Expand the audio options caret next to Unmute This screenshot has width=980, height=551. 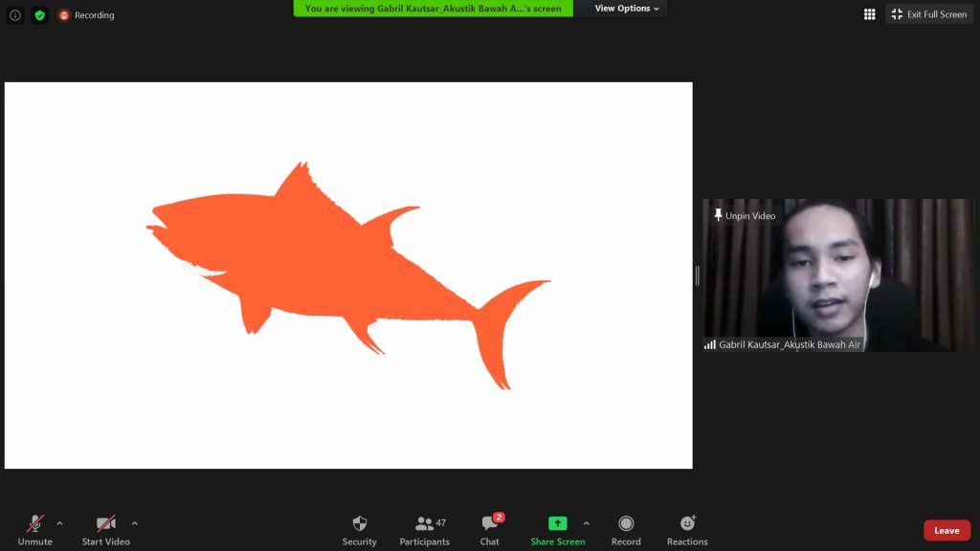pyautogui.click(x=59, y=523)
